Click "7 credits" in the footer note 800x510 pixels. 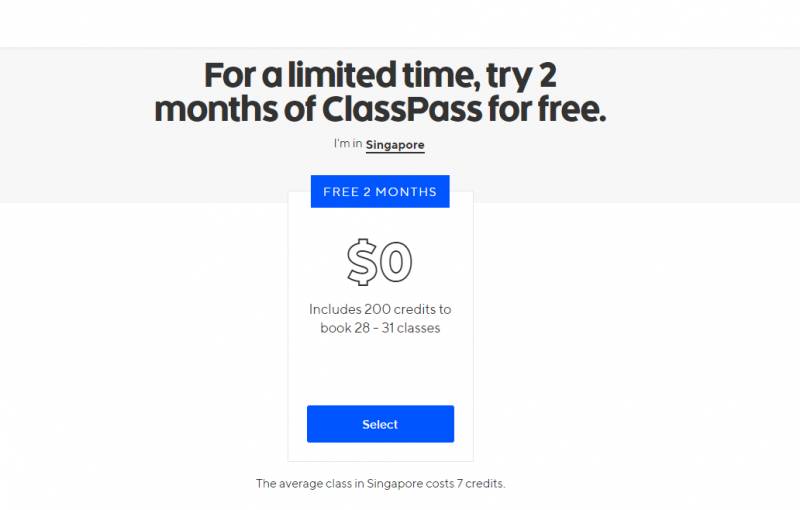point(477,484)
